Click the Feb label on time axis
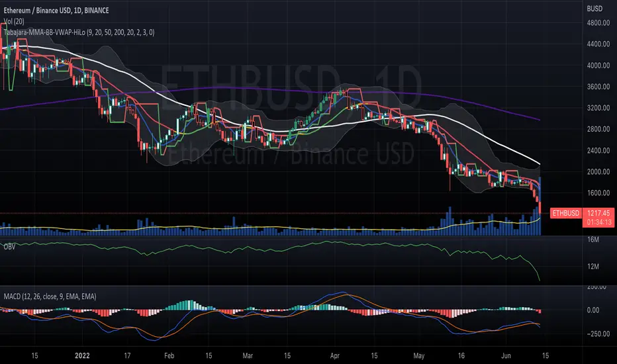Image resolution: width=617 pixels, height=364 pixels. (169, 356)
